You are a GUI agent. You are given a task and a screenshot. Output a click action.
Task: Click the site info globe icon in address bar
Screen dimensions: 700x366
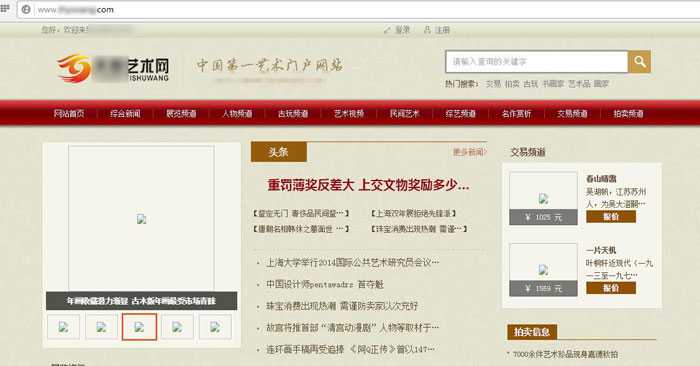(26, 9)
